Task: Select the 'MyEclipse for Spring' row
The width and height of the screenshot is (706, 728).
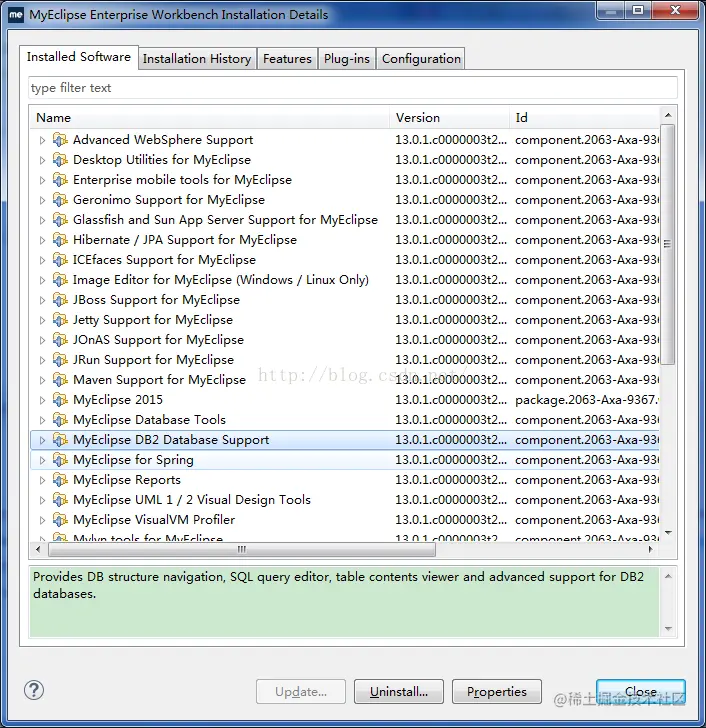Action: [345, 460]
